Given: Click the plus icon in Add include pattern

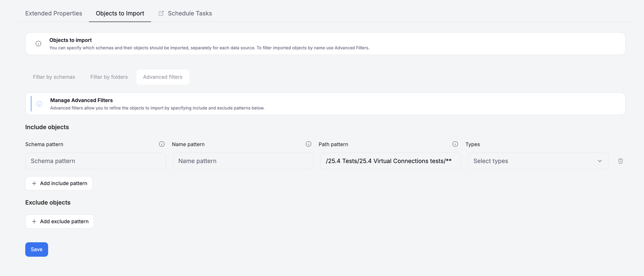Looking at the screenshot, I should click(34, 183).
